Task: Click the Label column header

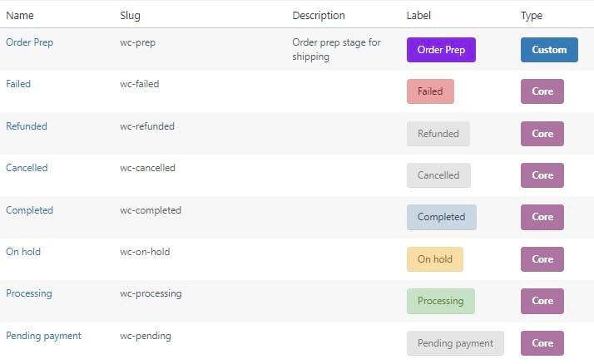Action: [418, 16]
